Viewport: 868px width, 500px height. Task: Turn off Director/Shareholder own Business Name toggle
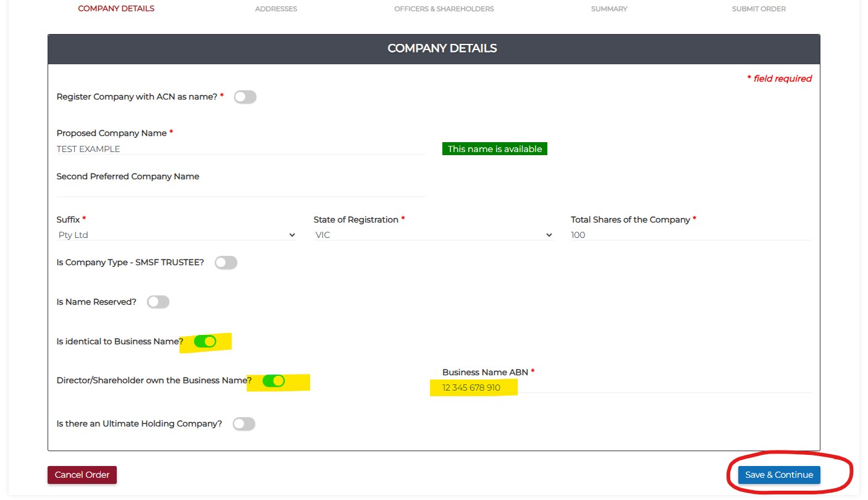point(273,381)
